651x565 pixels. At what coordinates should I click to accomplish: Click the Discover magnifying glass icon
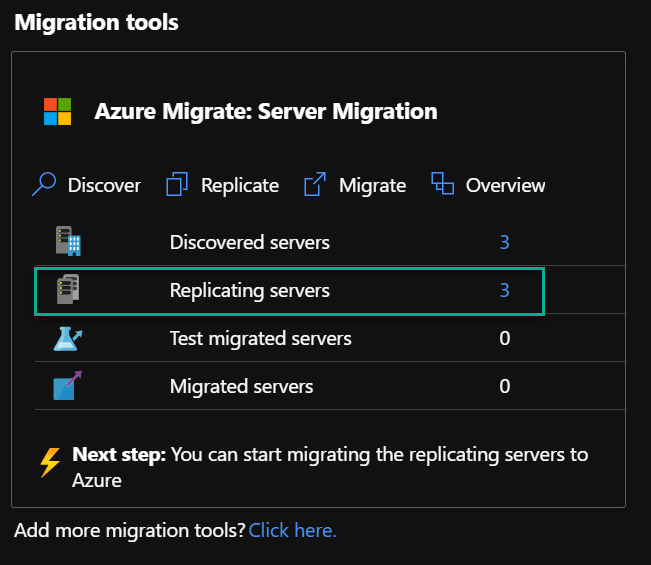click(44, 184)
